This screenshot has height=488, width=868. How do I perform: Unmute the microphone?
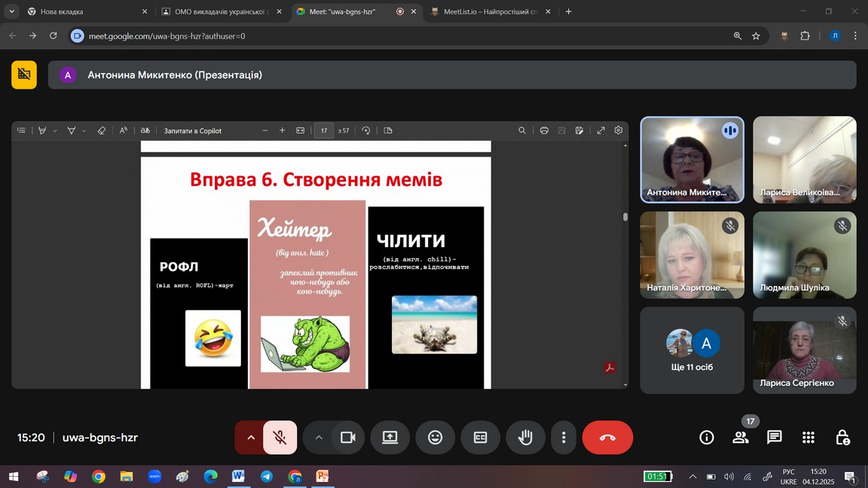click(280, 438)
